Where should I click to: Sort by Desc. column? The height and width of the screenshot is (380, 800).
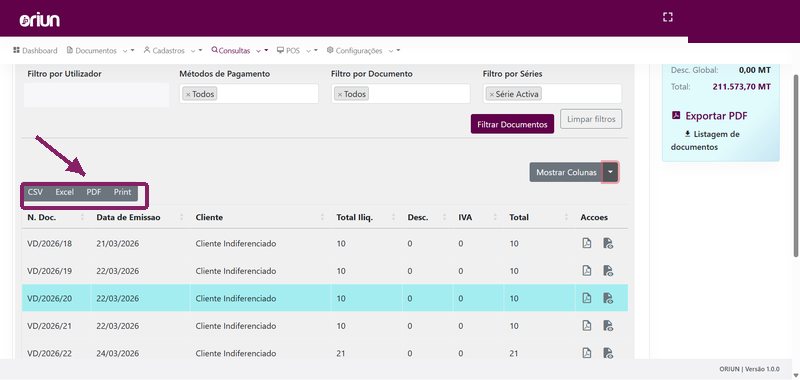pyautogui.click(x=428, y=217)
